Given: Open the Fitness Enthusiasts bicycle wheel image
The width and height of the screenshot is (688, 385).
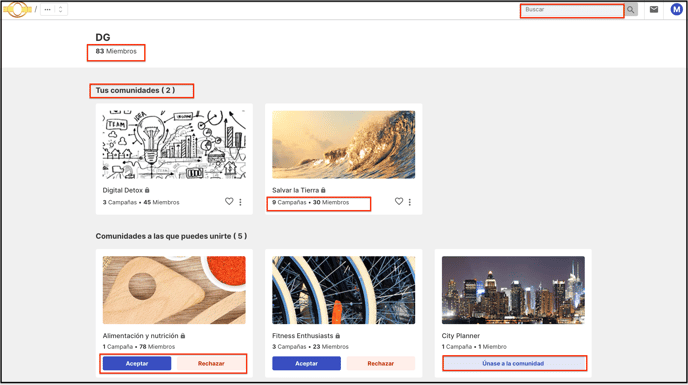Looking at the screenshot, I should click(x=344, y=290).
